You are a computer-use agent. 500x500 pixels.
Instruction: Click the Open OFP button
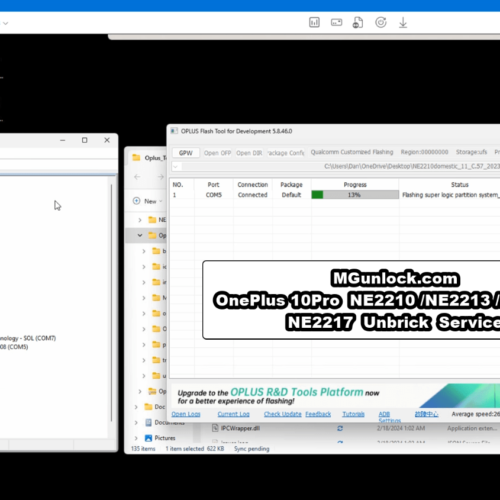(x=217, y=153)
